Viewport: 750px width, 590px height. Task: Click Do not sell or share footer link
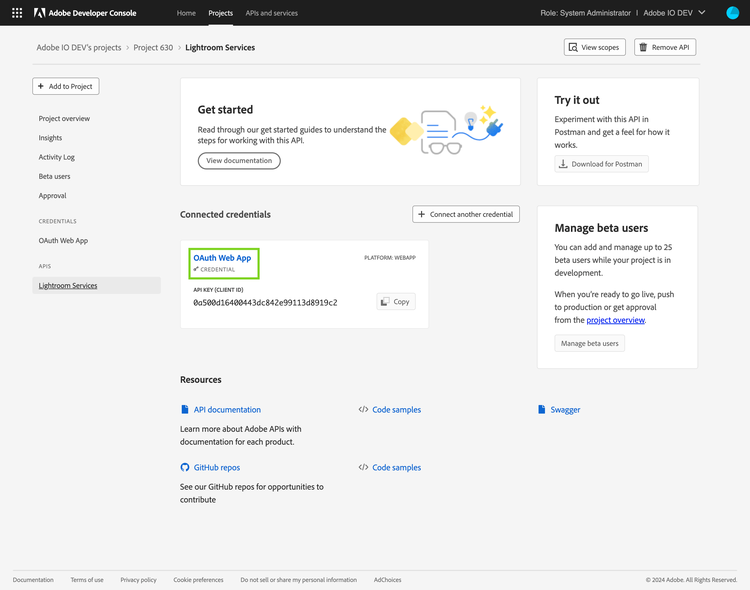298,580
